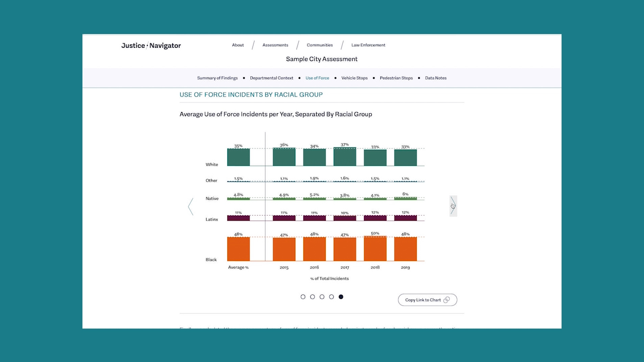Switch to Summary of Findings tab
The image size is (644, 362).
point(217,78)
